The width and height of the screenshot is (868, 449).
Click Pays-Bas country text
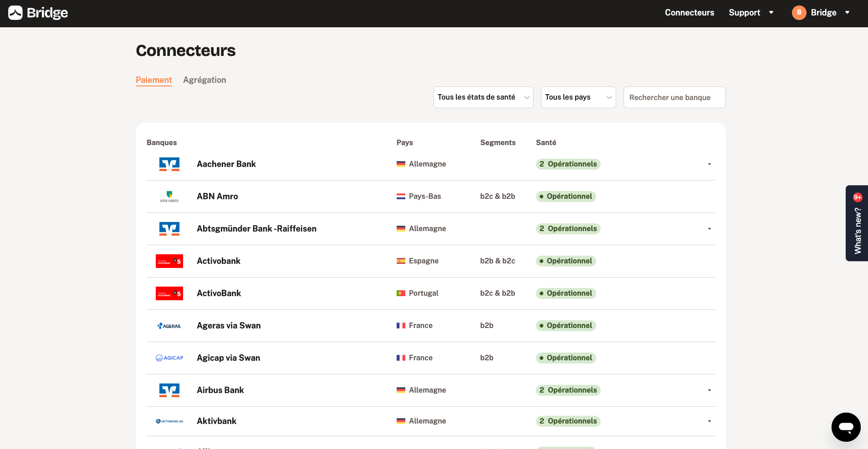(x=425, y=197)
